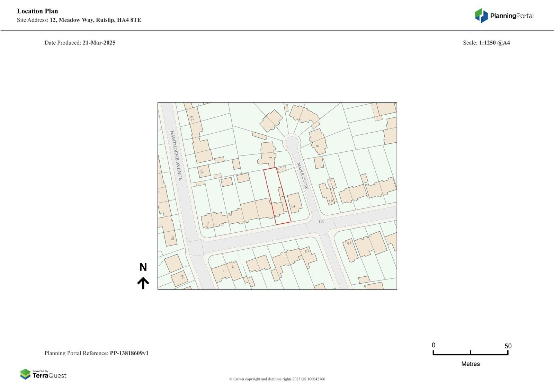The width and height of the screenshot is (554, 392).
Task: Click the LB letter box marker
Action: pyautogui.click(x=321, y=222)
